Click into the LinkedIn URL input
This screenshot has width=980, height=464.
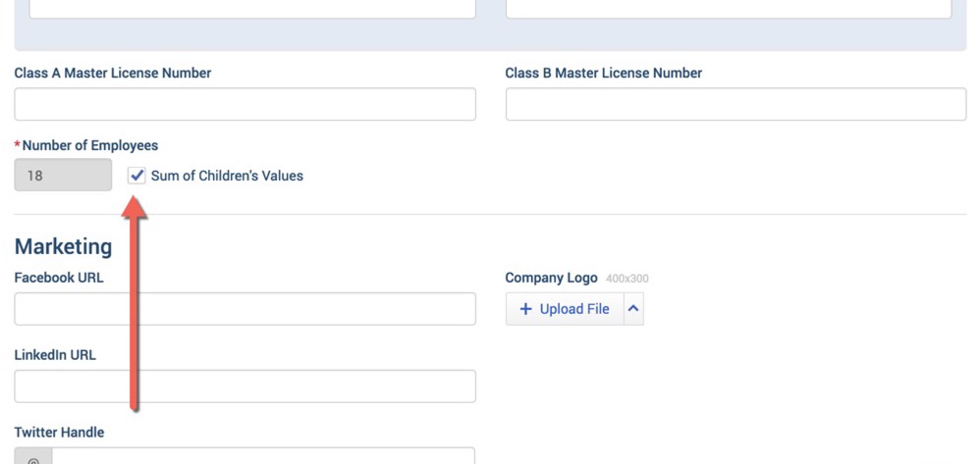click(x=245, y=387)
